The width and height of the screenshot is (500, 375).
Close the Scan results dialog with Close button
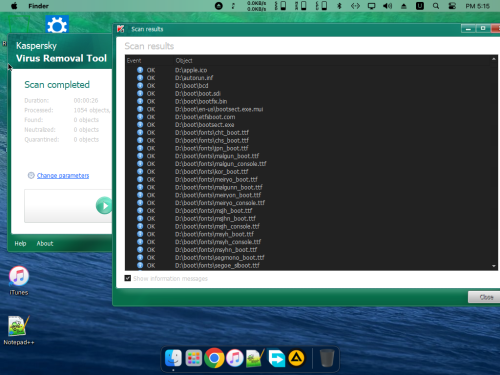pos(485,297)
